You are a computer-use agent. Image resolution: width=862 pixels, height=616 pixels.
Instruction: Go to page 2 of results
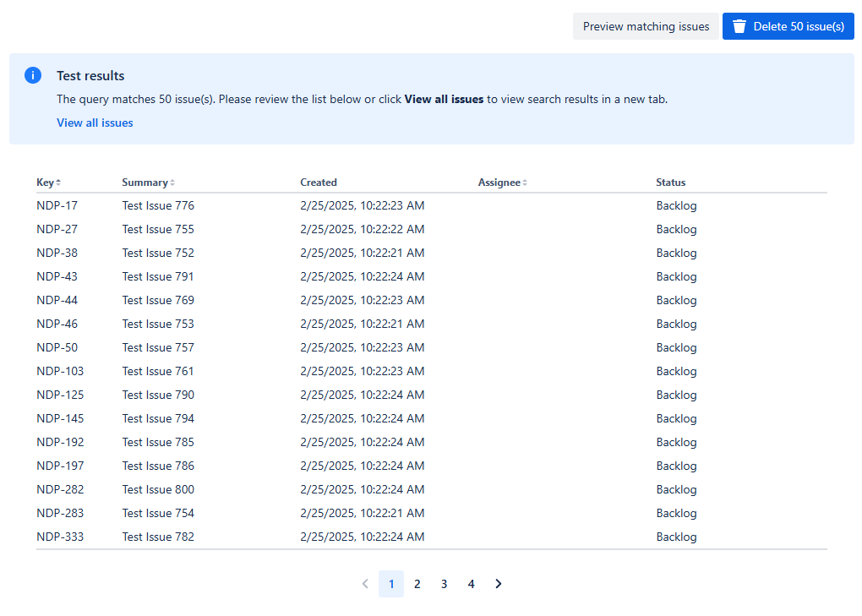[x=417, y=584]
